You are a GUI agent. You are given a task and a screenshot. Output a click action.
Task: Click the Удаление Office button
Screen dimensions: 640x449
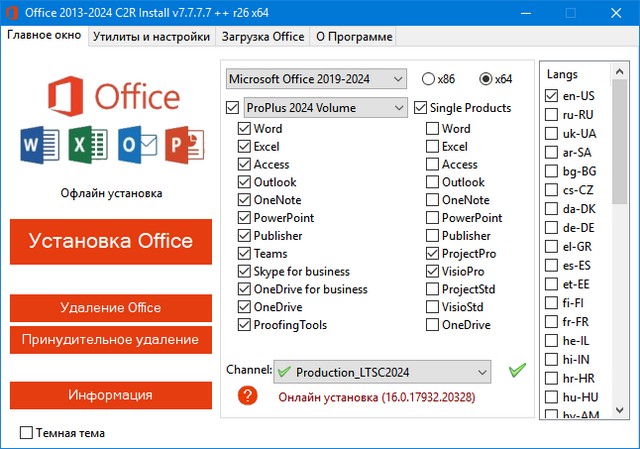coord(111,307)
